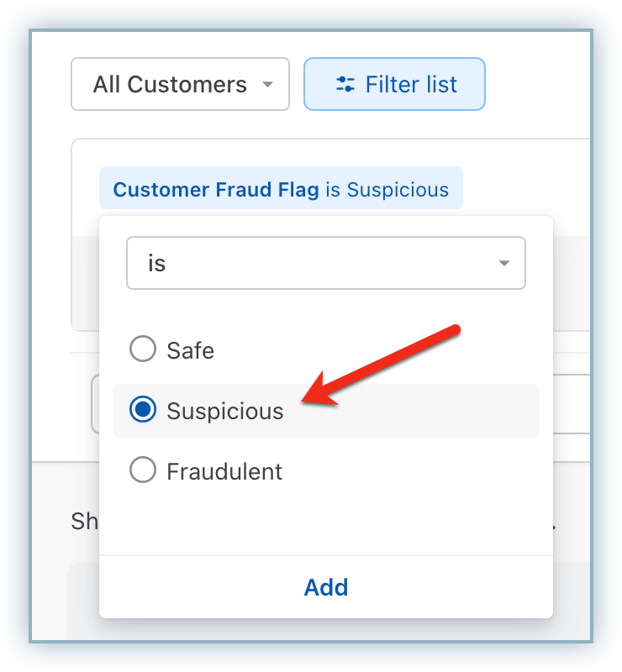This screenshot has height=672, width=622.
Task: Click the bold "Customer Fraud Flag" text
Action: point(216,190)
